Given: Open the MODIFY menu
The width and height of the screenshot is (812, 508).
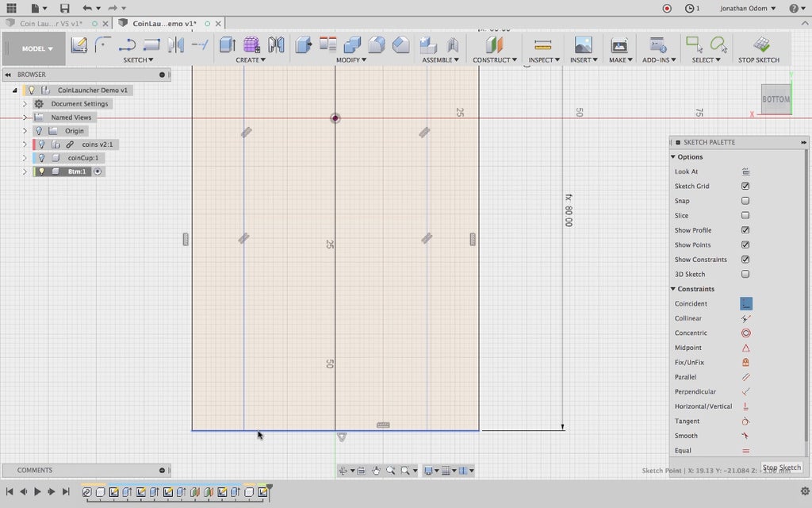Looking at the screenshot, I should 351,60.
